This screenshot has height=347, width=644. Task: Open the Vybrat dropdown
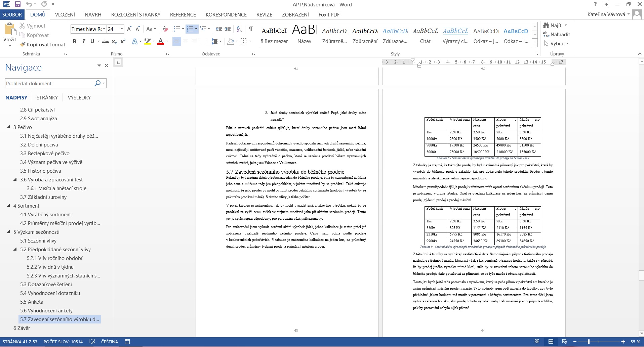[x=556, y=44]
